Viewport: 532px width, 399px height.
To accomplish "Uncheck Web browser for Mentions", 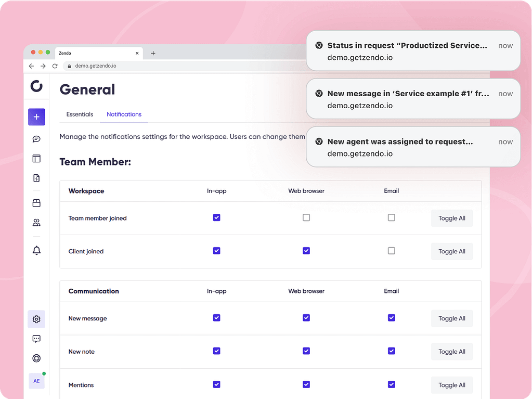I will click(x=306, y=384).
